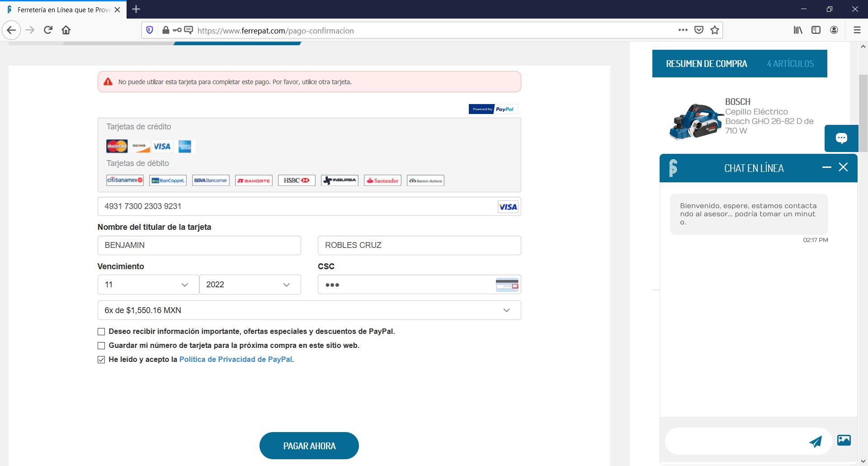Edit last name field ROBLES CRUZ

click(420, 245)
